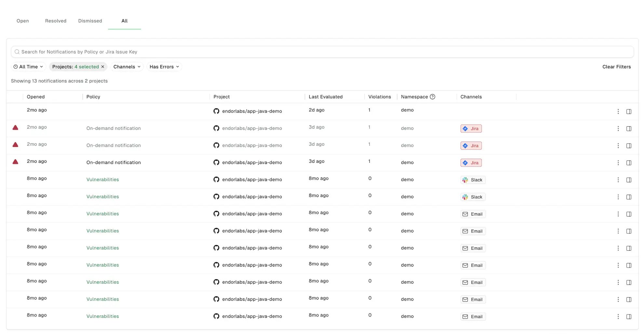
Task: Expand the All Time dropdown
Action: 28,67
